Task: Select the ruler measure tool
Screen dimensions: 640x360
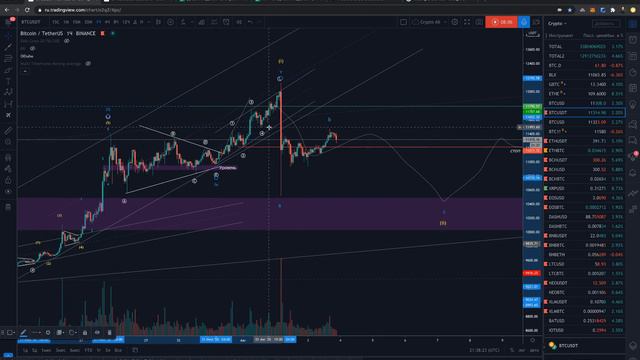Action: 8,131
